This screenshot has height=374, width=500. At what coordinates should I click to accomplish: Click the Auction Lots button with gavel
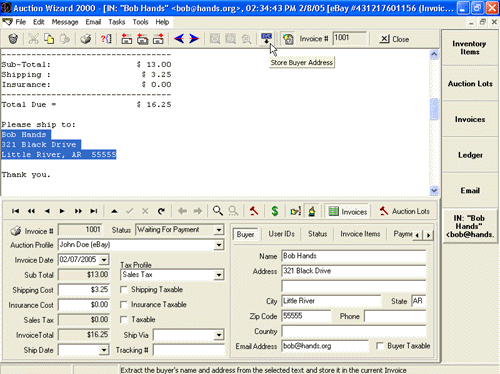pyautogui.click(x=404, y=211)
